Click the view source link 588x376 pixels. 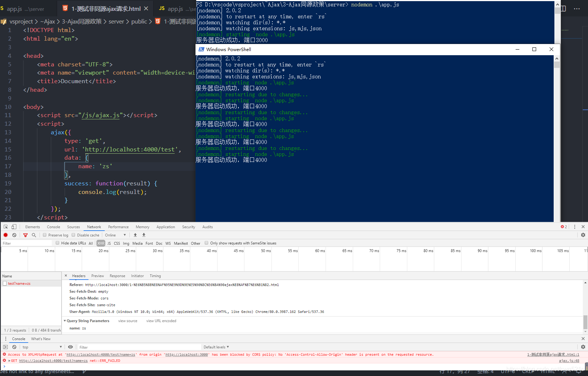click(x=128, y=321)
